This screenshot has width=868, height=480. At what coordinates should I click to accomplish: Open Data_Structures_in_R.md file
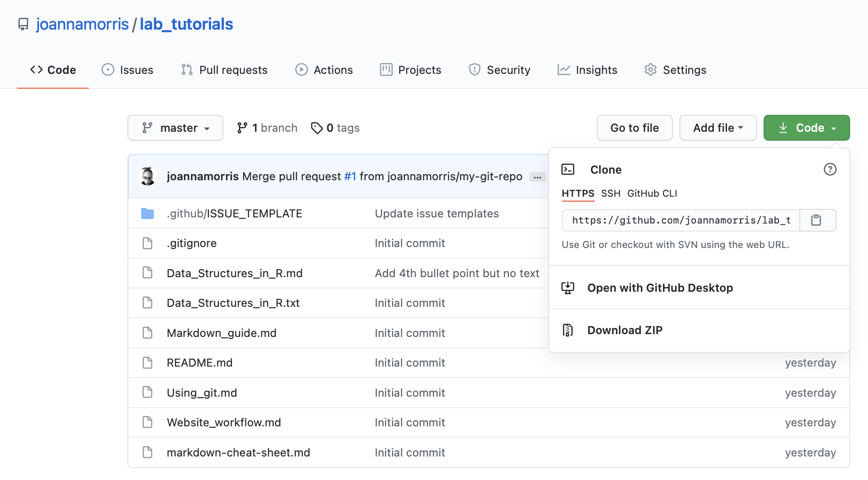pyautogui.click(x=235, y=273)
